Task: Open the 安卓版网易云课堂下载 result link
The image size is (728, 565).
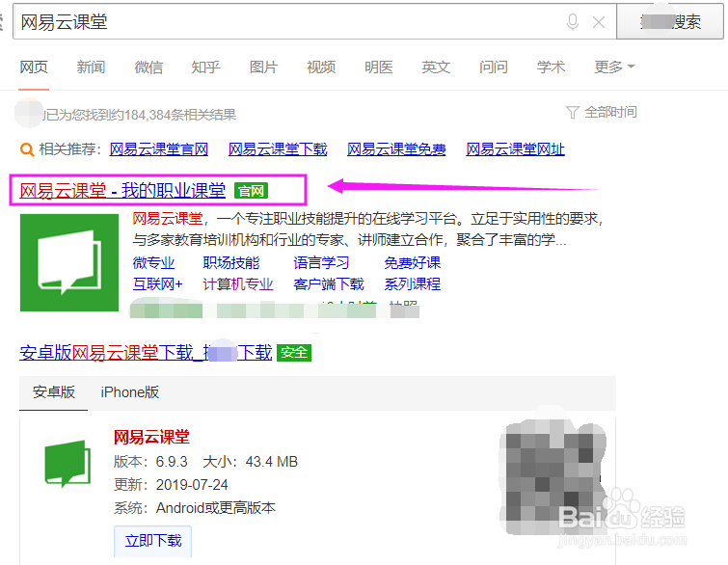Action: coord(146,353)
